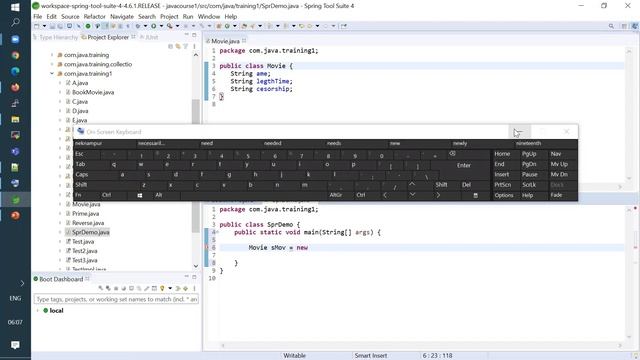This screenshot has height=360, width=640.
Task: Expand the A.java tree node
Action: click(x=60, y=83)
